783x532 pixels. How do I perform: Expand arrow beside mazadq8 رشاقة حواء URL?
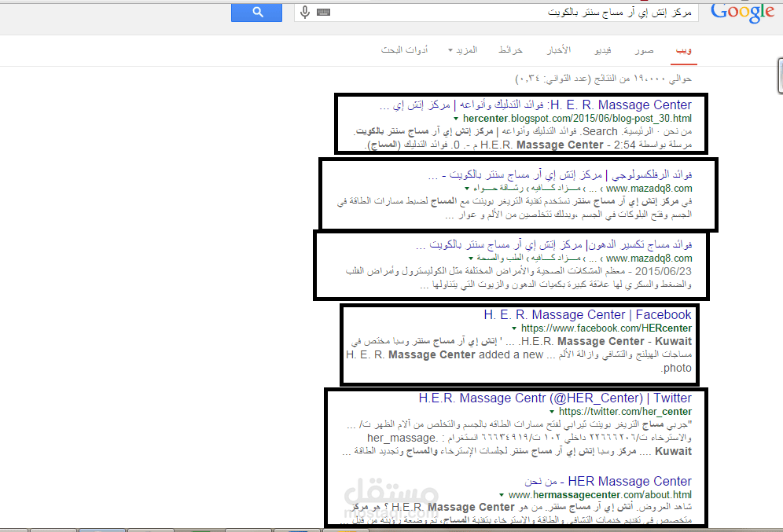tap(467, 189)
